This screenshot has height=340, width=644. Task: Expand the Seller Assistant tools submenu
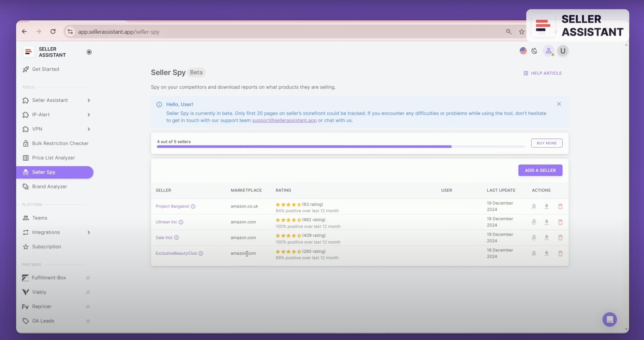[x=89, y=100]
